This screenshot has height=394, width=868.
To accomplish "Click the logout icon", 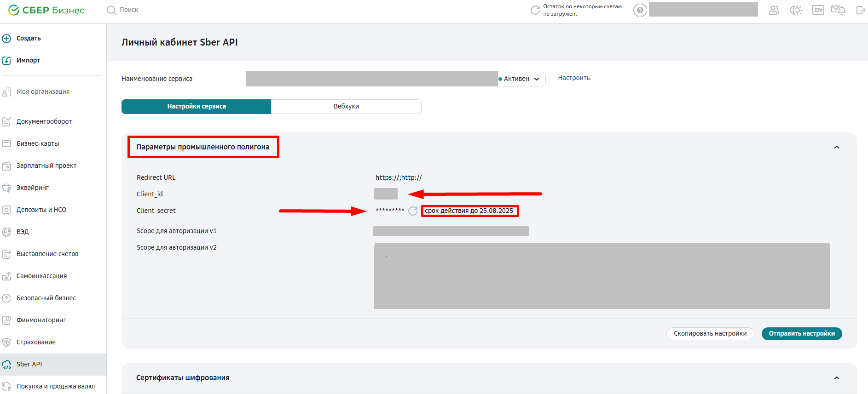I will coord(861,10).
